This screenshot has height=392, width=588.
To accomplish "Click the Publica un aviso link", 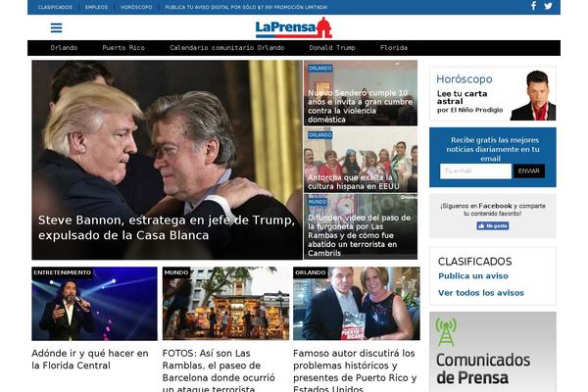I will [473, 275].
